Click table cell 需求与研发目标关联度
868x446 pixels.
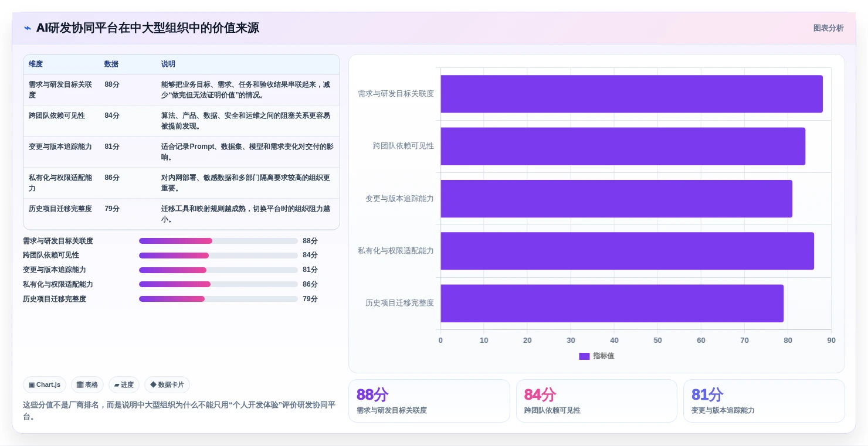click(60, 90)
